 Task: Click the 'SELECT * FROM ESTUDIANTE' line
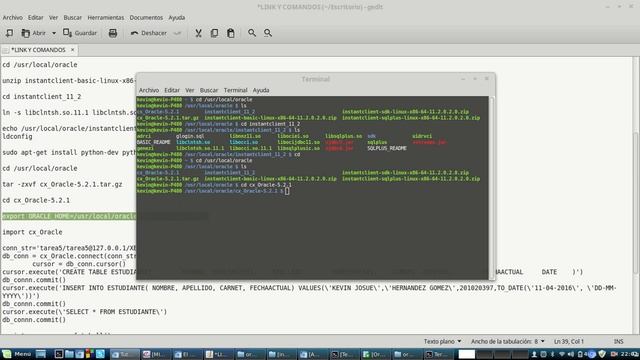84,312
